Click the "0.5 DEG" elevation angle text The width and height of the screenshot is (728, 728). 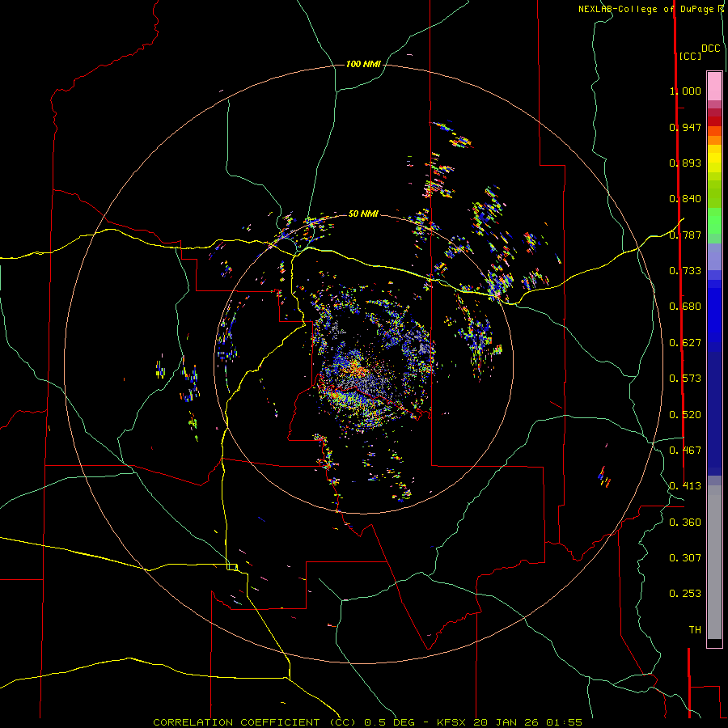[389, 722]
